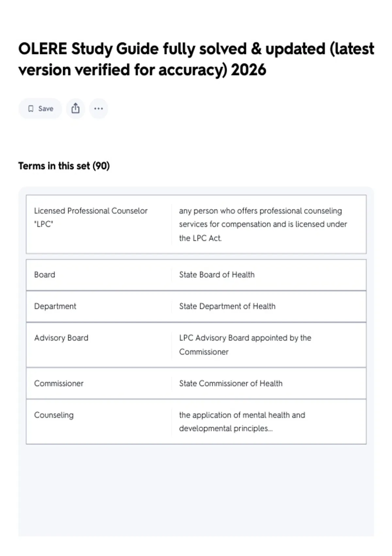Open the three-dot more options menu
The width and height of the screenshot is (392, 556).
[98, 108]
